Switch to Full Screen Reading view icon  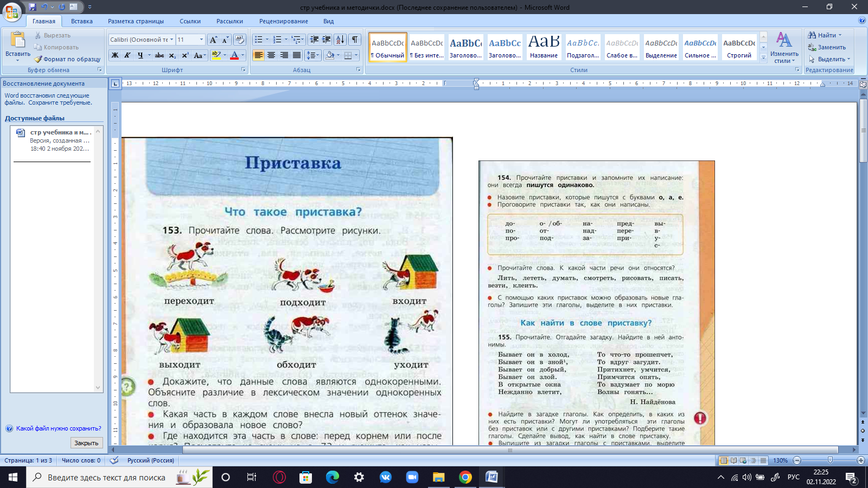pos(733,460)
